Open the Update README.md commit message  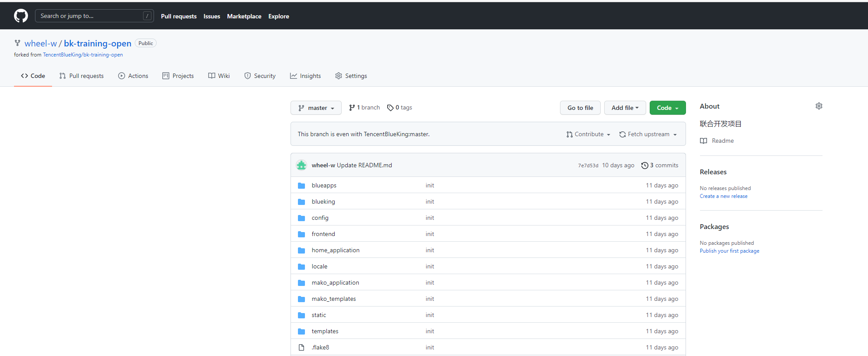[364, 165]
